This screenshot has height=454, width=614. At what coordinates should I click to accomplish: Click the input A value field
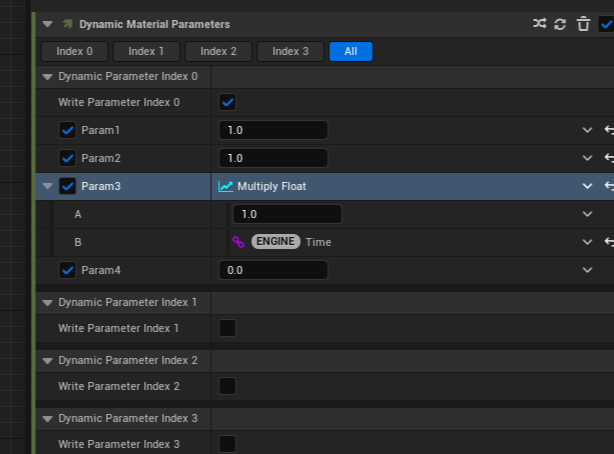[287, 214]
